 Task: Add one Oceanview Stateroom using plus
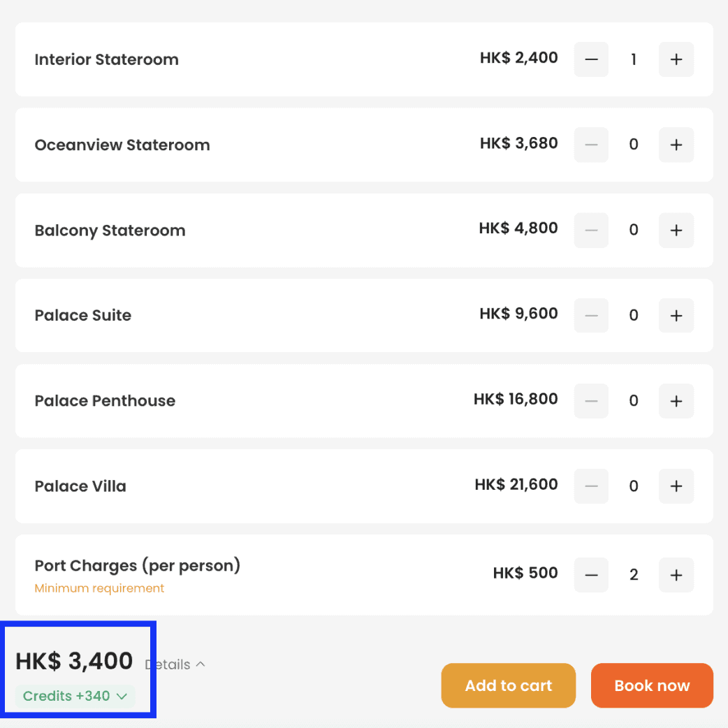pyautogui.click(x=676, y=145)
